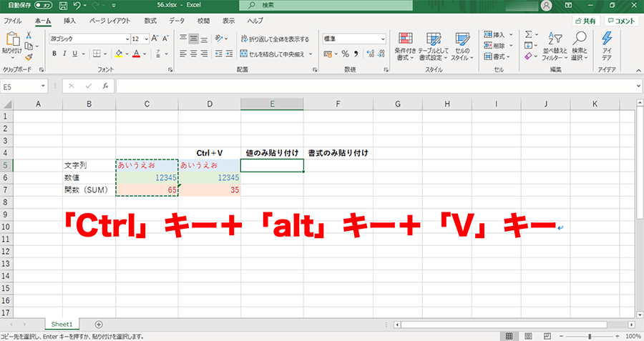Open the Ideas lightning icon
Viewport: 644px width, 341px height.
point(607,46)
